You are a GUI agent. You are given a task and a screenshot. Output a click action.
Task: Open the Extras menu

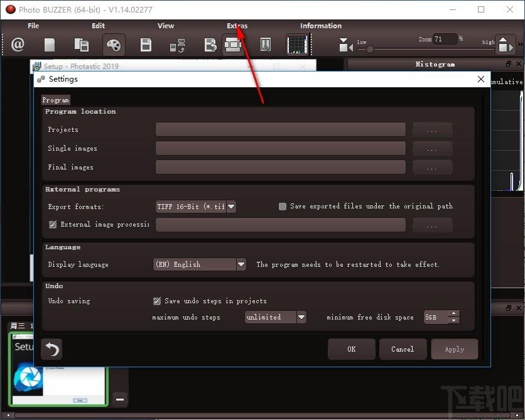(x=237, y=26)
